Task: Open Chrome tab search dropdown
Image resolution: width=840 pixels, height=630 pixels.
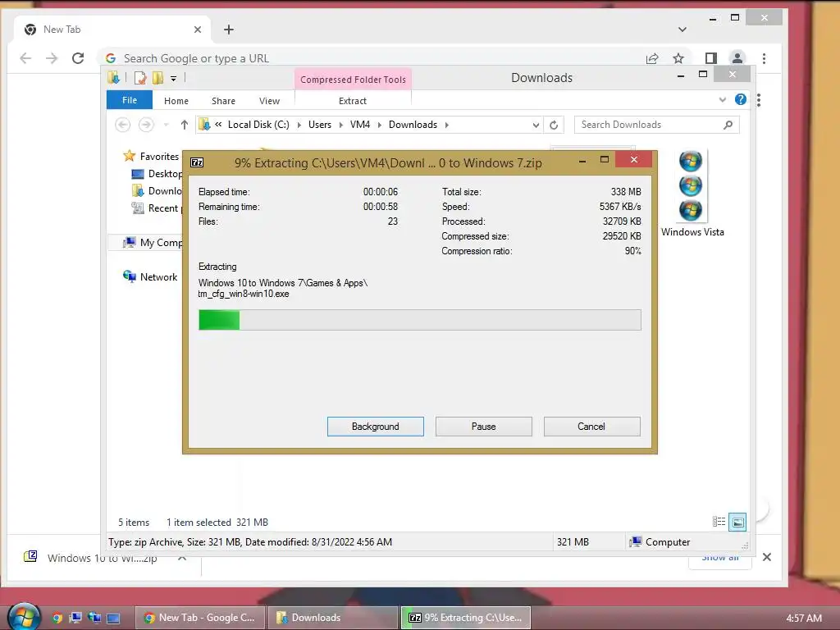Action: pos(682,30)
